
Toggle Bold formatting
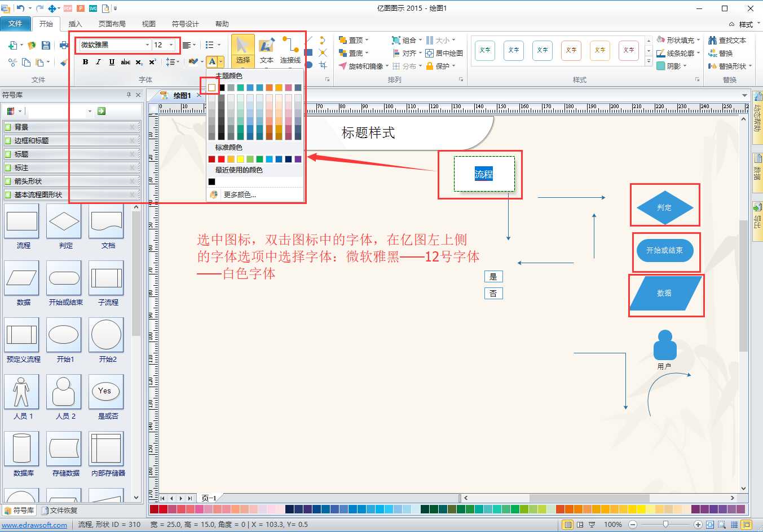coord(85,62)
